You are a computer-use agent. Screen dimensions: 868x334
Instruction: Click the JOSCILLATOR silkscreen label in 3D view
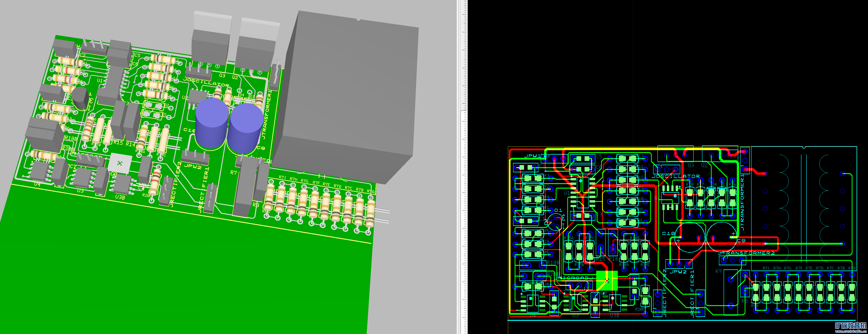206,82
